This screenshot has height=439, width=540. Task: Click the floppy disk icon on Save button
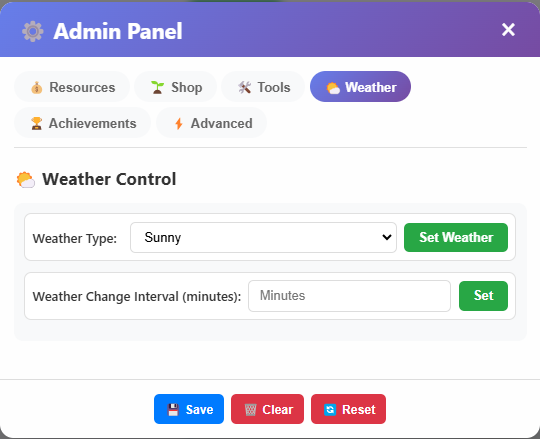pyautogui.click(x=173, y=410)
